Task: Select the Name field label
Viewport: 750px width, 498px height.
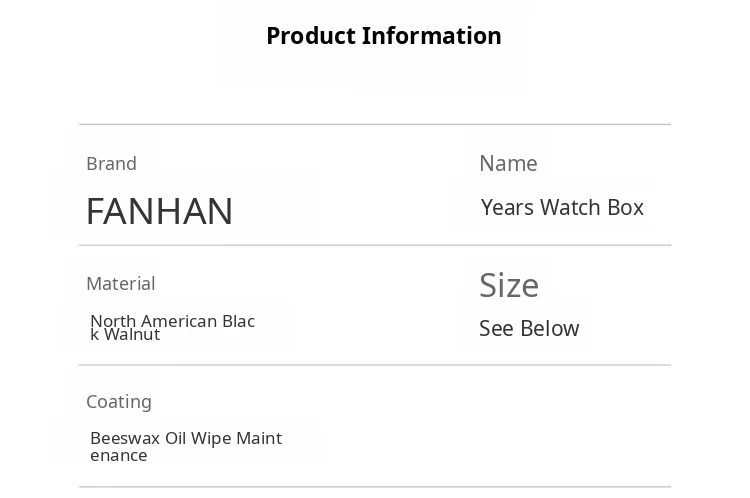Action: click(x=508, y=163)
